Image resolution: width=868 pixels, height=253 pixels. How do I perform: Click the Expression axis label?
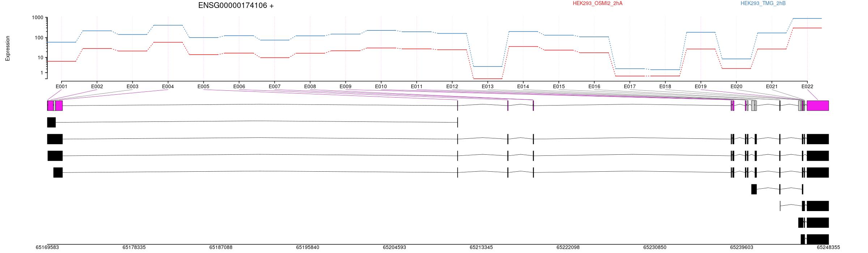[8, 48]
